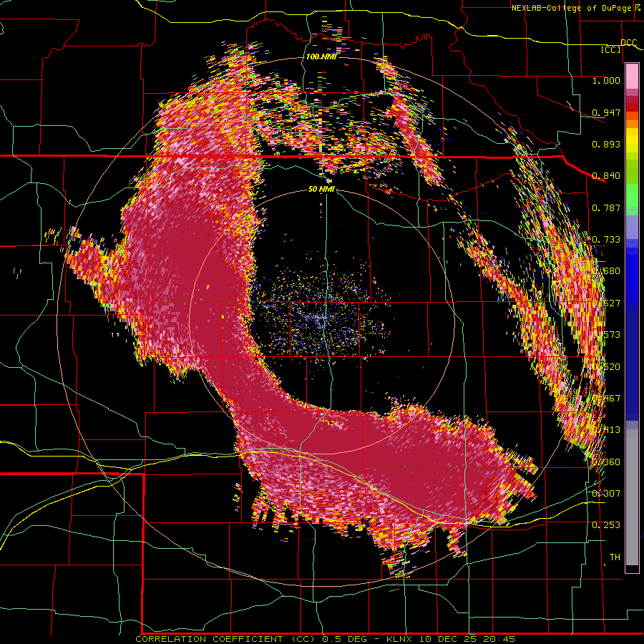The height and width of the screenshot is (644, 644).
Task: Select the 100 NMI range ring label
Action: [x=321, y=57]
